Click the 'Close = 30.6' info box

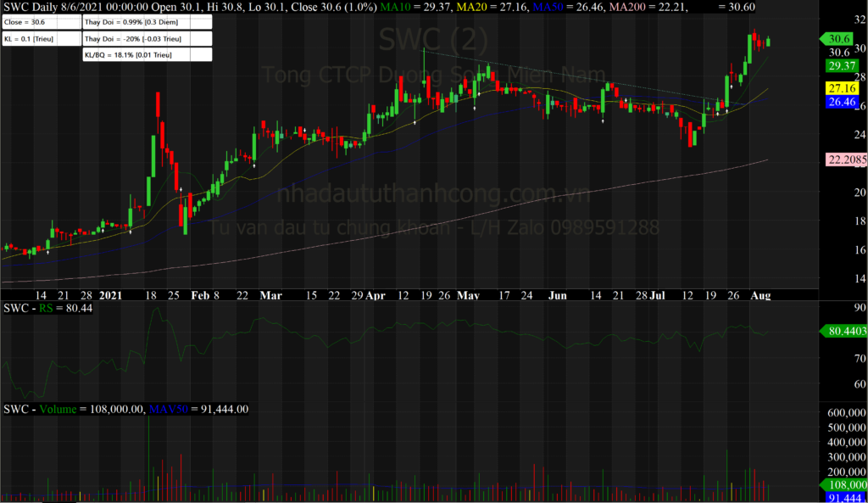click(40, 23)
